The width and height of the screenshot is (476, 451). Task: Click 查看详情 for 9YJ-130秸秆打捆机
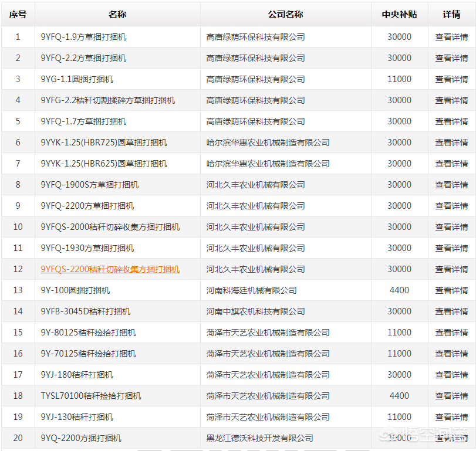[451, 417]
